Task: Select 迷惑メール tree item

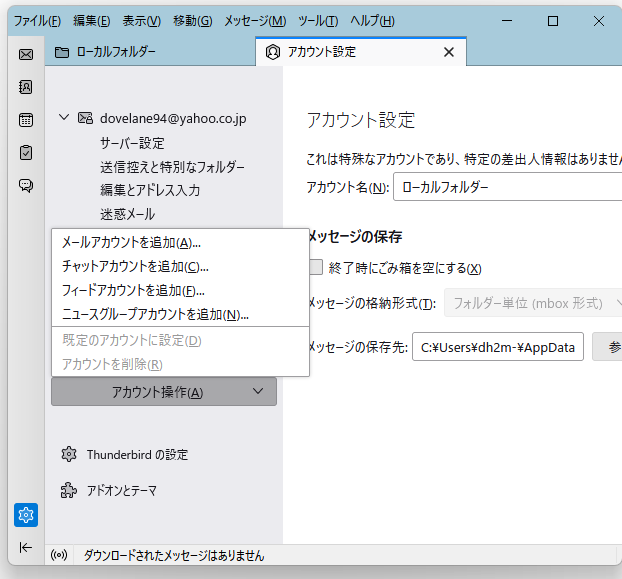Action: [127, 214]
